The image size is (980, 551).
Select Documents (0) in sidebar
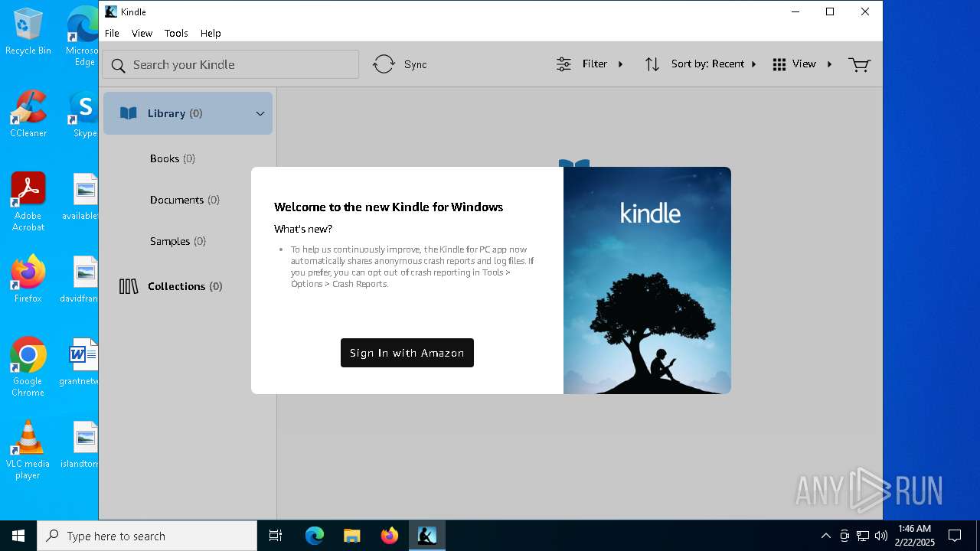(x=185, y=200)
